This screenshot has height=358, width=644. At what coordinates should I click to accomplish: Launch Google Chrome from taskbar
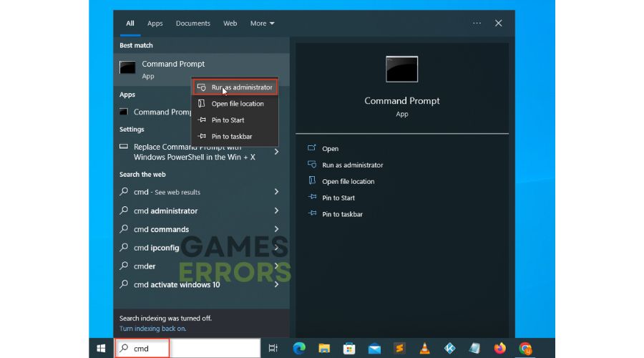(x=525, y=348)
